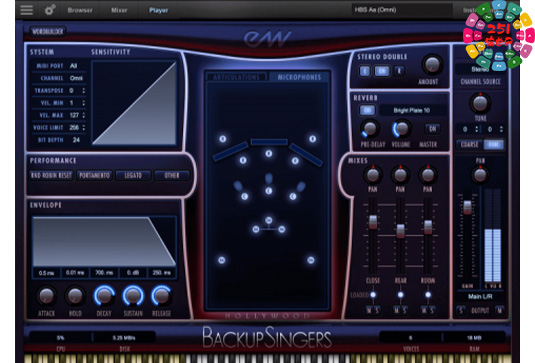This screenshot has height=363, width=535.
Task: Turn the Attack knob
Action: (46, 296)
